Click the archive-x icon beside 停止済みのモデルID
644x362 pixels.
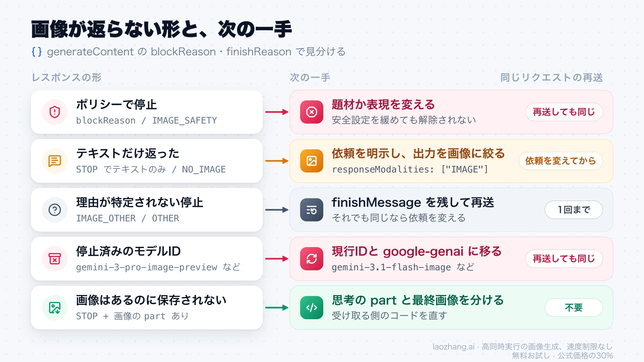[55, 259]
